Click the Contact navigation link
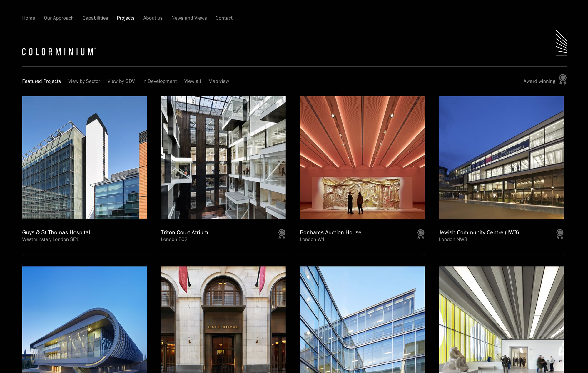Viewport: 588px width, 373px height. (224, 18)
